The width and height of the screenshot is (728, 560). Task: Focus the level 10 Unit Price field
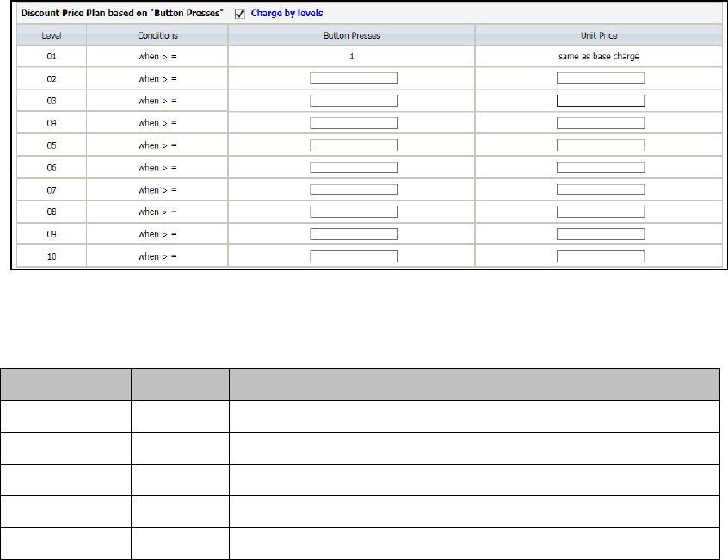601,256
